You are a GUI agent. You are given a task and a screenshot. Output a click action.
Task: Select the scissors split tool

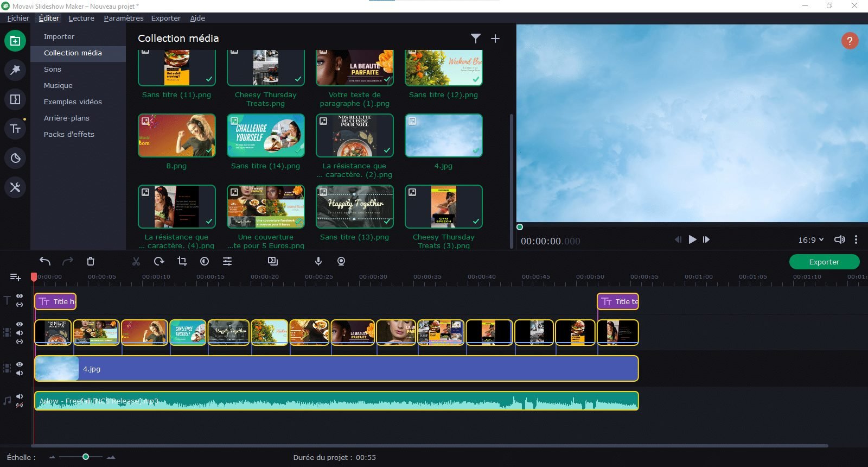[136, 262]
